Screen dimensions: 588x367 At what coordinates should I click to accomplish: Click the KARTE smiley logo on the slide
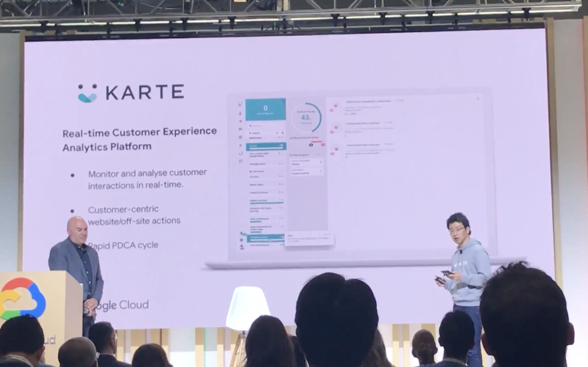87,93
